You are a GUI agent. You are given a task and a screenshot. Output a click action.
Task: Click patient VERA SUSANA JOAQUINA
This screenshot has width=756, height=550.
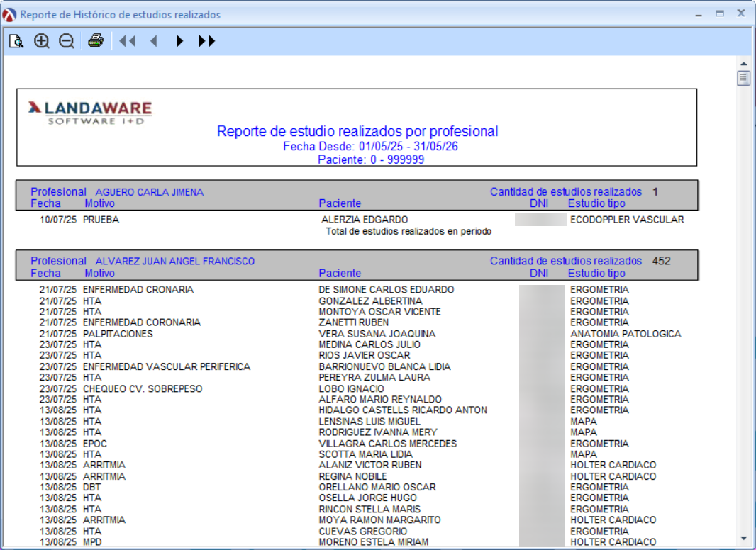click(377, 334)
